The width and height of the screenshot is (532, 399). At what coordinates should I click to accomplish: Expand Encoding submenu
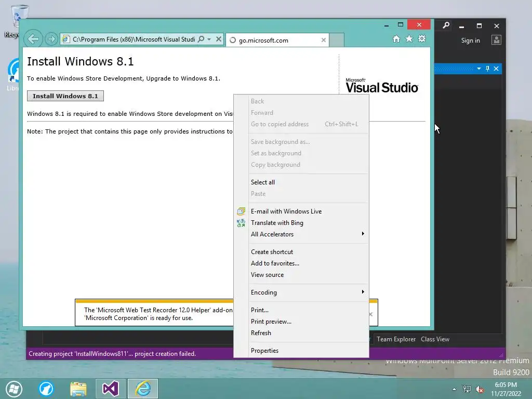point(301,292)
